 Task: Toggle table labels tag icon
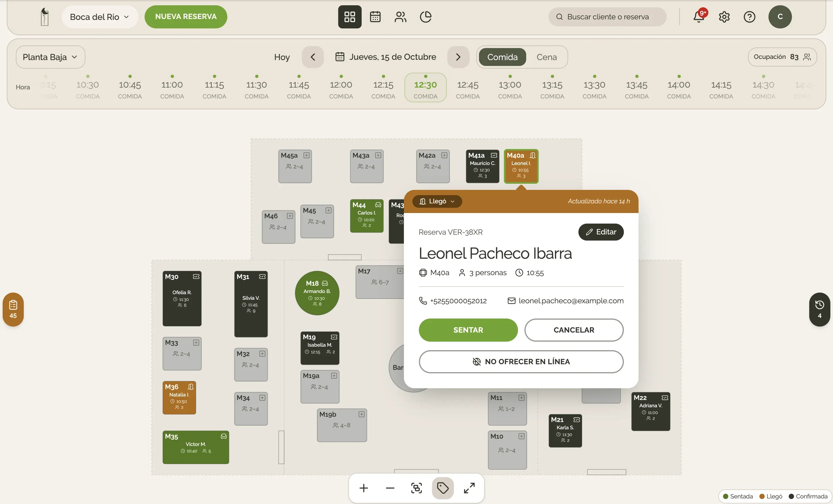point(443,488)
